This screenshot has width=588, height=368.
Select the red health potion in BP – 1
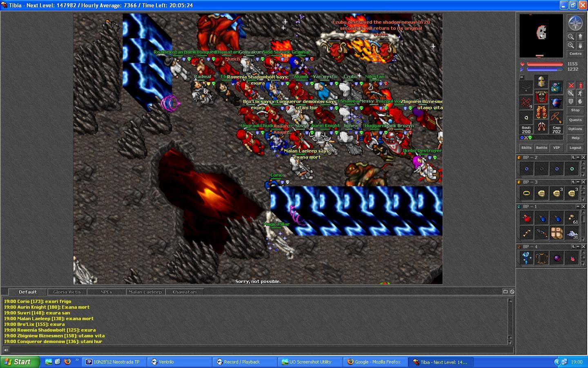pos(527,218)
